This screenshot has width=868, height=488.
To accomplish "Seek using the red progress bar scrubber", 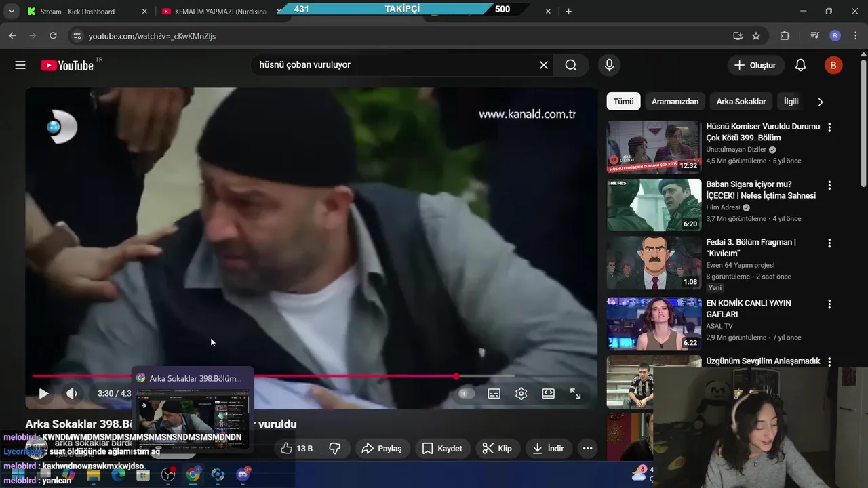I will tap(456, 375).
